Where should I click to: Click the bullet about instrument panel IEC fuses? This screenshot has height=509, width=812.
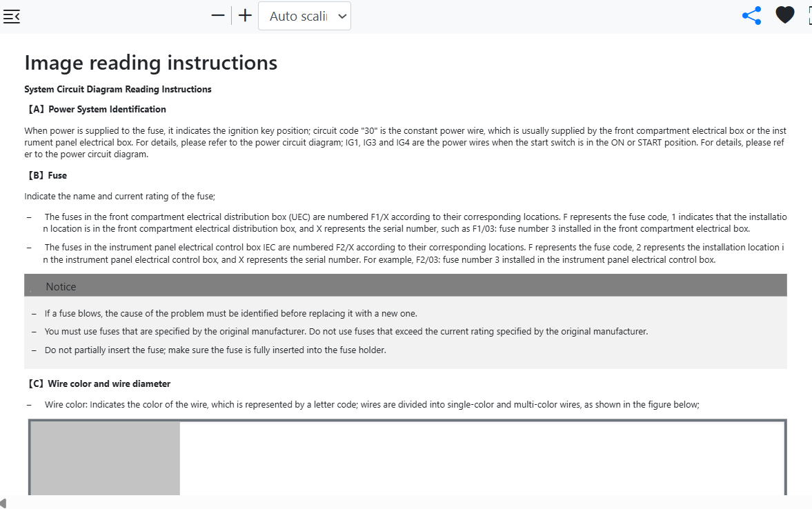point(413,254)
